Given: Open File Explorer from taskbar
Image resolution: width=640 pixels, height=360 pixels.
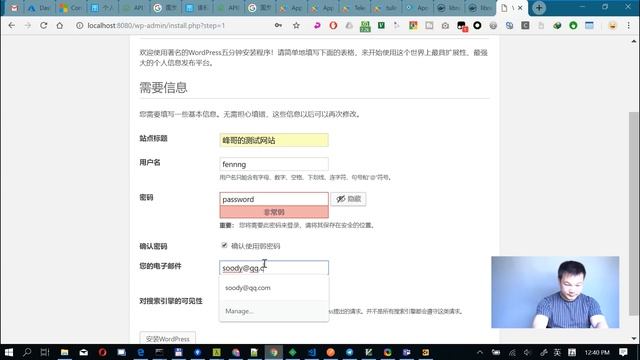Looking at the screenshot, I should (x=64, y=352).
